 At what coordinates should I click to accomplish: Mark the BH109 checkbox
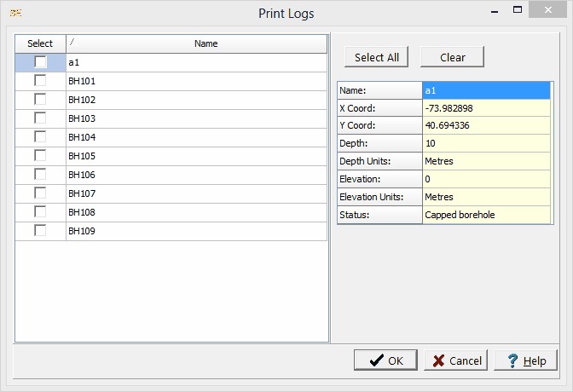click(x=40, y=231)
